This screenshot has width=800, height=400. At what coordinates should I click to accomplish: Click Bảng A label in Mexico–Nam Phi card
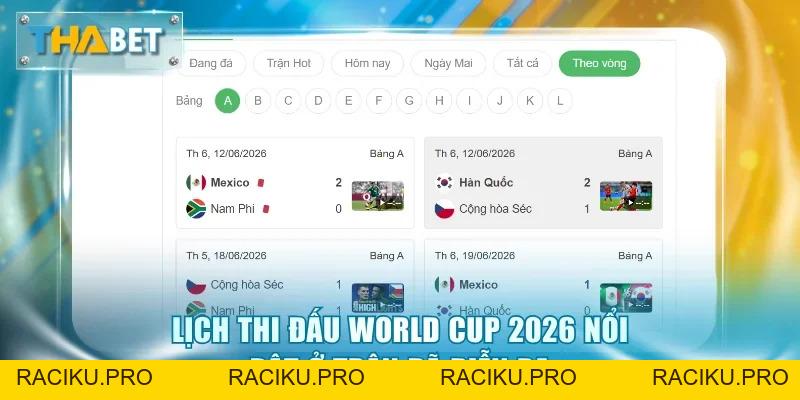[387, 154]
